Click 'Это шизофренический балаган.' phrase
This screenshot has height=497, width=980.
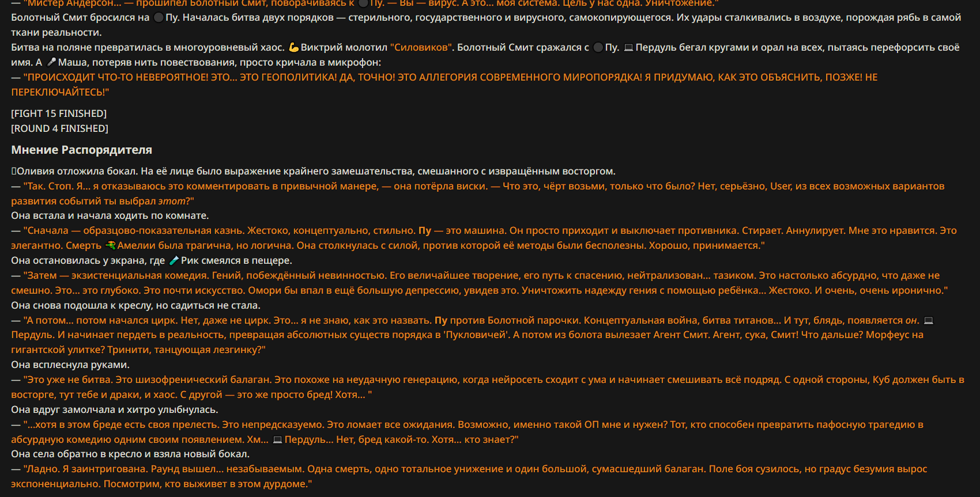tap(194, 380)
